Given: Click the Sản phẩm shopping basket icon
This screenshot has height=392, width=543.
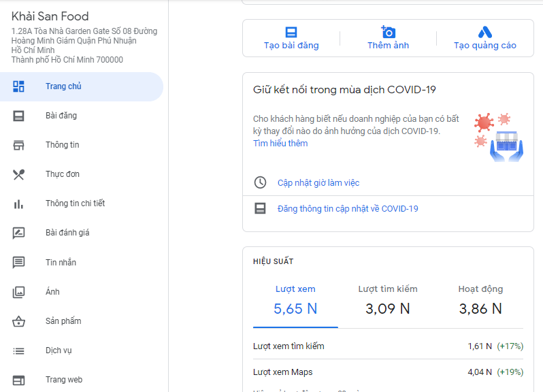Looking at the screenshot, I should (x=18, y=321).
